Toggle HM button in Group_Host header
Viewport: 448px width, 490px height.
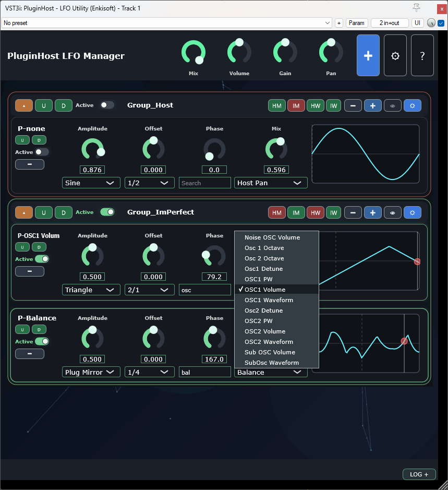click(x=277, y=105)
